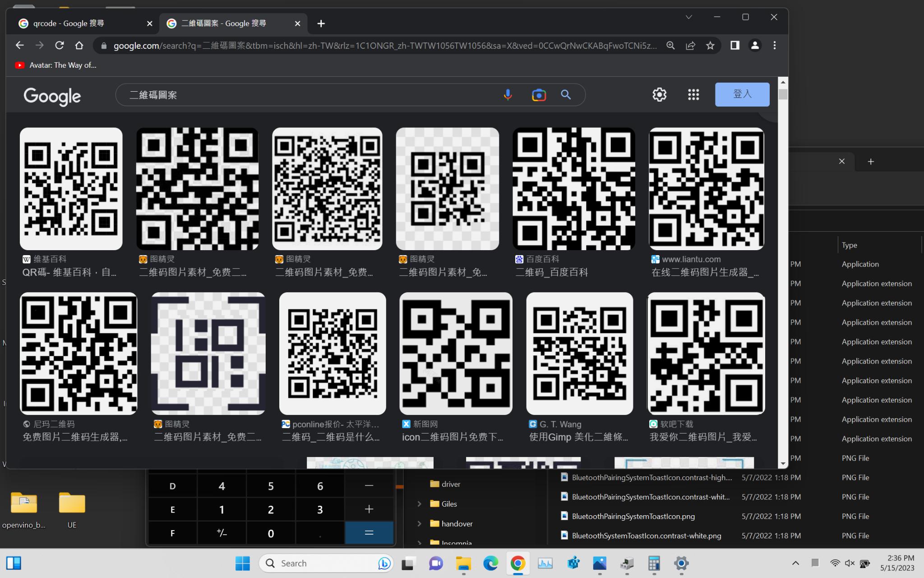The height and width of the screenshot is (578, 924).
Task: Open 新图网 icon QR code thumbnail
Action: [x=456, y=354]
